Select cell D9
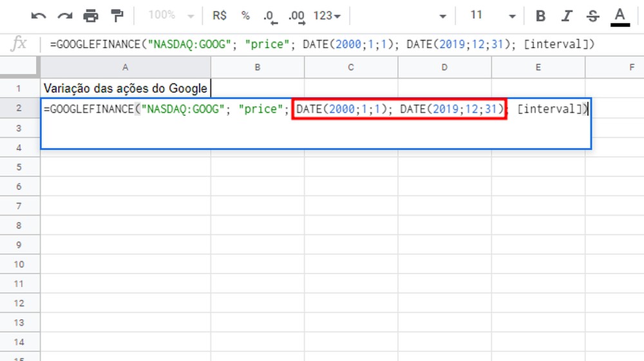Image resolution: width=644 pixels, height=361 pixels. (444, 245)
